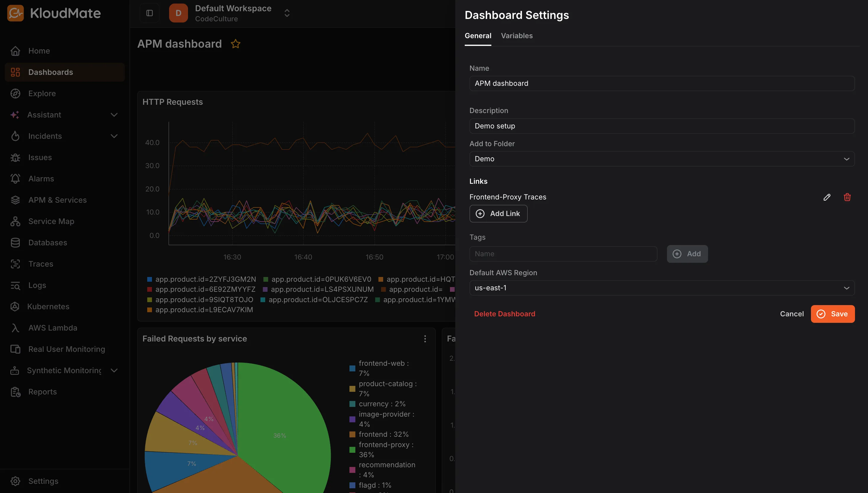Open Failed Requests by service panel menu

(x=425, y=339)
